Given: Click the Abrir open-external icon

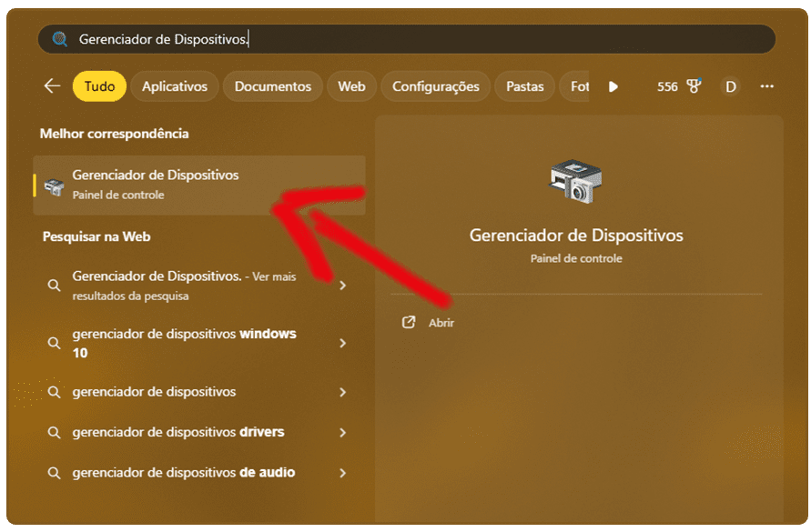Looking at the screenshot, I should (x=409, y=322).
